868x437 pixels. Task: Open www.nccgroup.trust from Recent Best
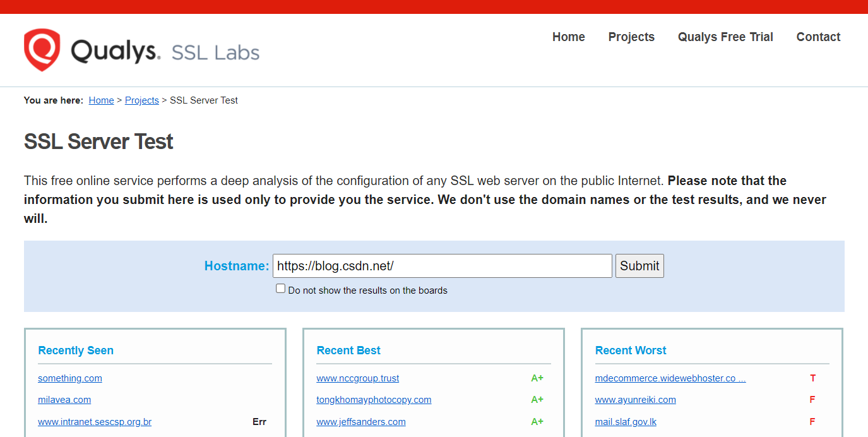357,378
